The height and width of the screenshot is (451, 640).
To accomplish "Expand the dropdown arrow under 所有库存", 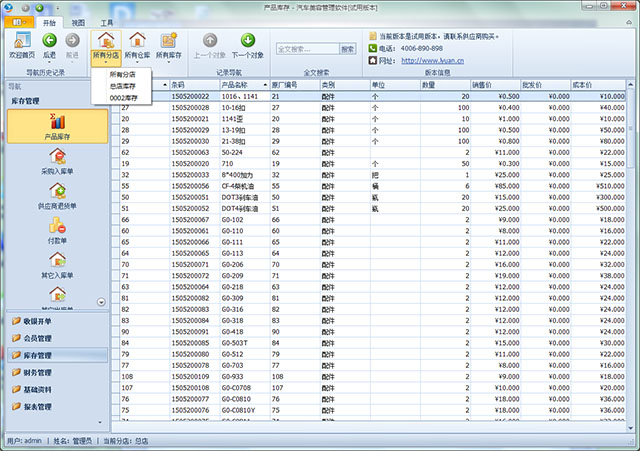I will pyautogui.click(x=169, y=62).
